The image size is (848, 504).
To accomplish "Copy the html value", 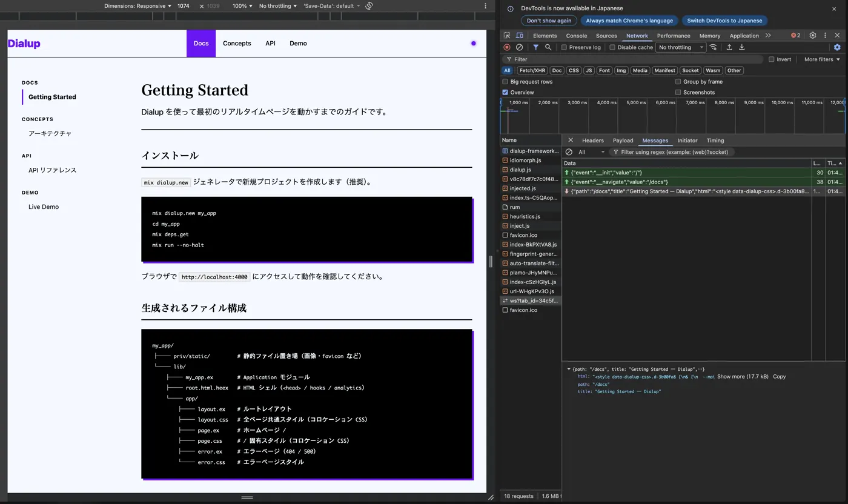I will [780, 377].
